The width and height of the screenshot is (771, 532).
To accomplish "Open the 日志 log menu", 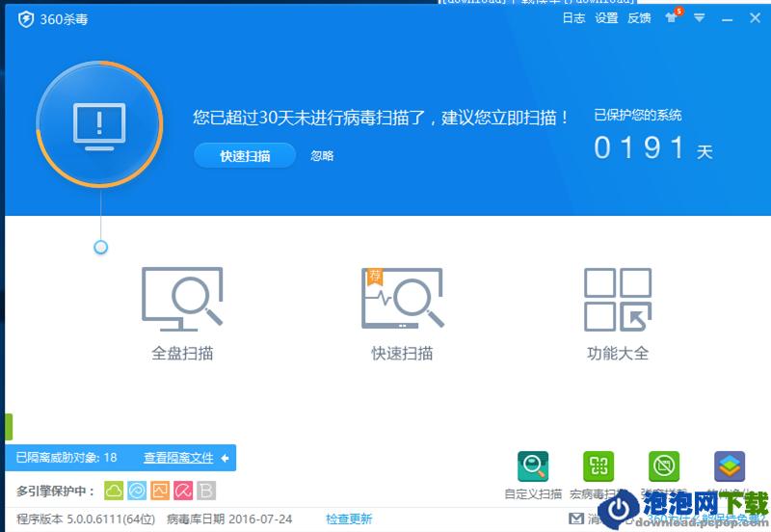I will (x=573, y=18).
